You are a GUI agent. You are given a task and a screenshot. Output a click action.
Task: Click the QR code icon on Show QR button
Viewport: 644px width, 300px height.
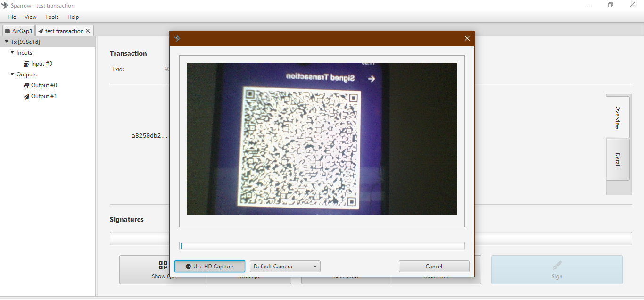click(163, 266)
